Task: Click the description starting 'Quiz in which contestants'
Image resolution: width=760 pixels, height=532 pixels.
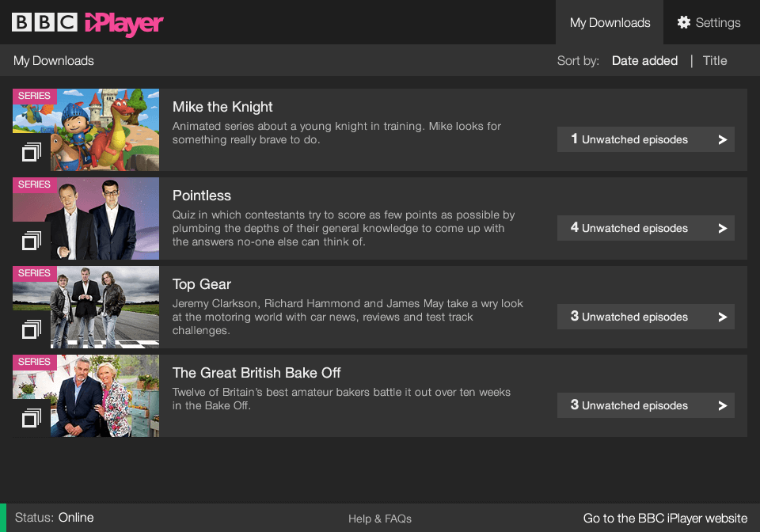Action: tap(344, 228)
